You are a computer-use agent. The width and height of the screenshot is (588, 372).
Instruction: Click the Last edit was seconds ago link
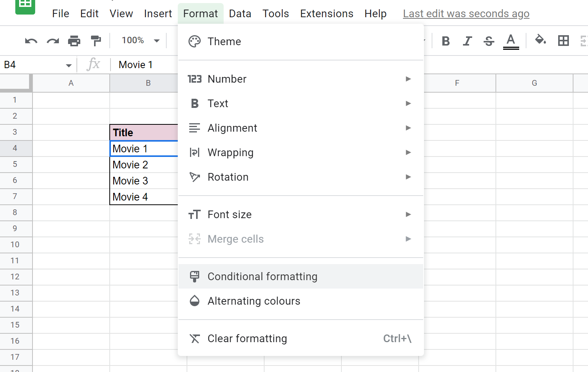pyautogui.click(x=466, y=13)
